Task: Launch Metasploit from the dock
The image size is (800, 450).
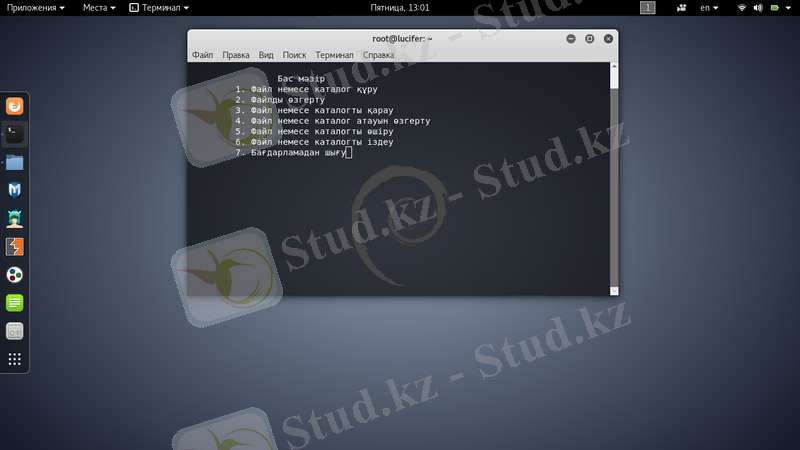Action: pos(15,189)
